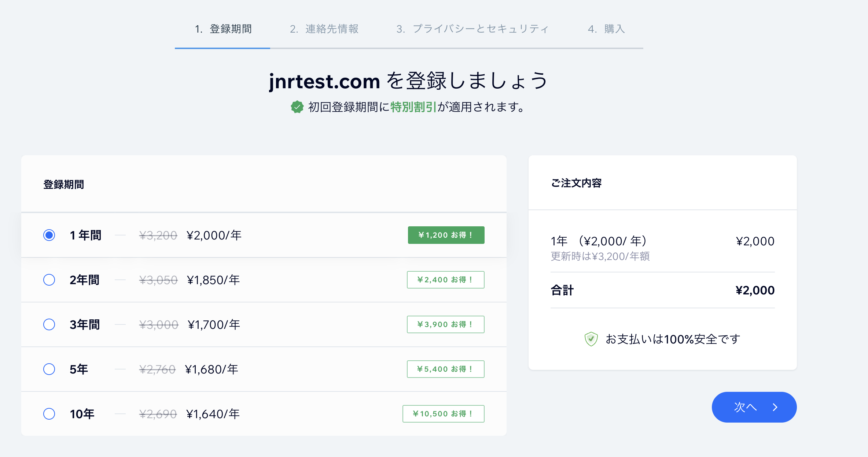Image resolution: width=868 pixels, height=457 pixels.
Task: Click the ¥3,900 お得 savings badge
Action: click(x=445, y=324)
